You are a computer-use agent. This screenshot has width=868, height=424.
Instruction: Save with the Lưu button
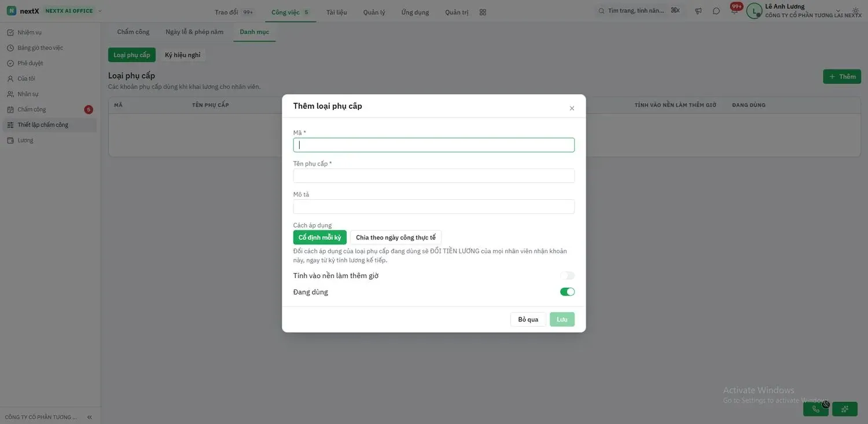562,320
